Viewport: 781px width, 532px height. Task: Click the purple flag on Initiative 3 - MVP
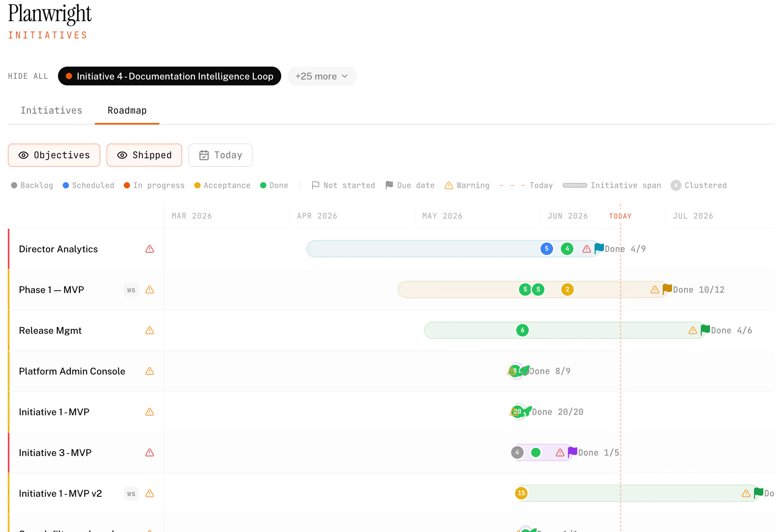click(x=573, y=452)
